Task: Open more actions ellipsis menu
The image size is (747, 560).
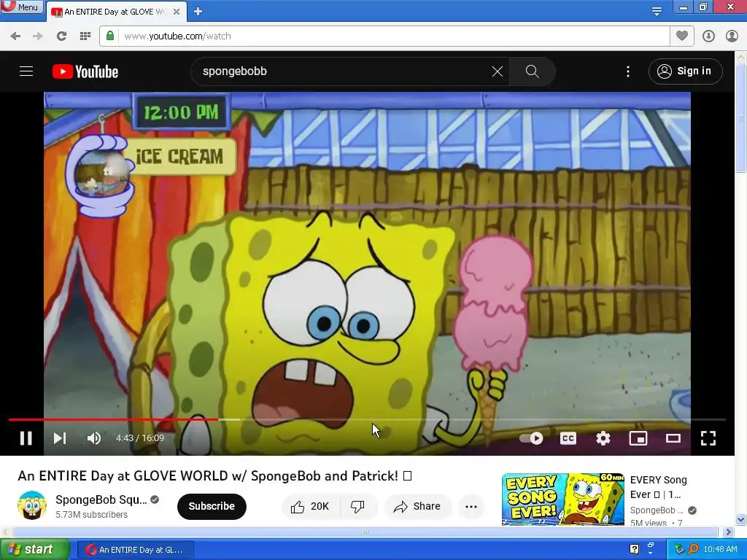Action: 471,506
